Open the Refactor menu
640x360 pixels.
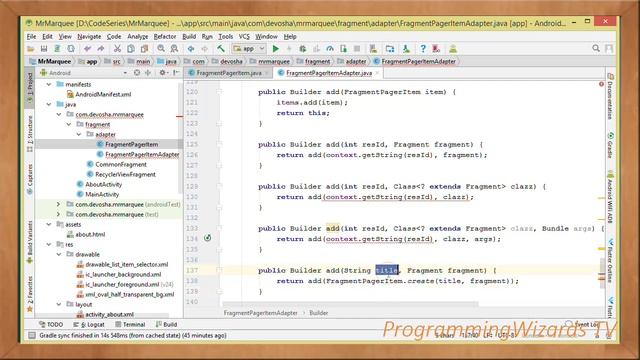[x=164, y=37]
